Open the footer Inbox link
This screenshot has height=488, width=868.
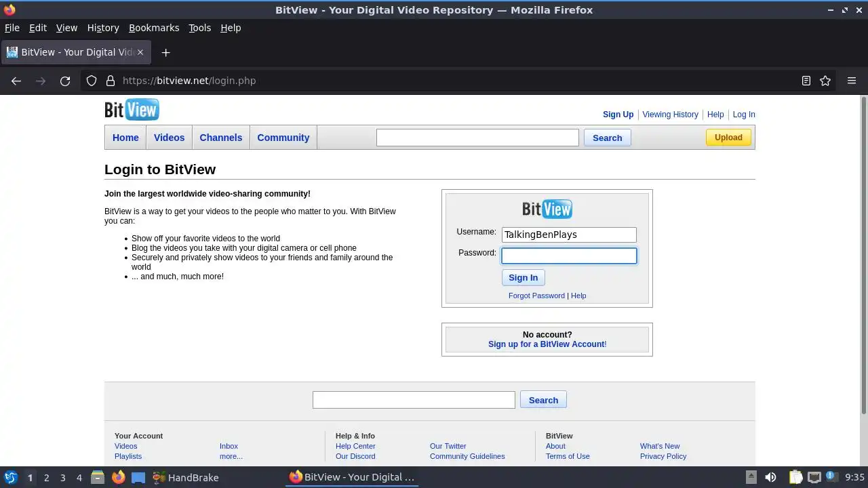pyautogui.click(x=229, y=446)
